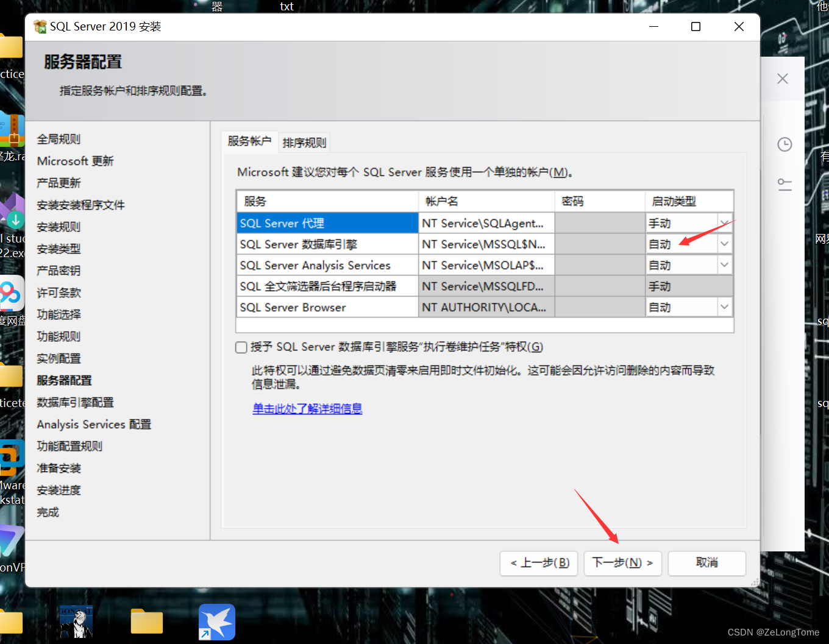This screenshot has width=829, height=644.
Task: Click the 取消 button
Action: 707,563
